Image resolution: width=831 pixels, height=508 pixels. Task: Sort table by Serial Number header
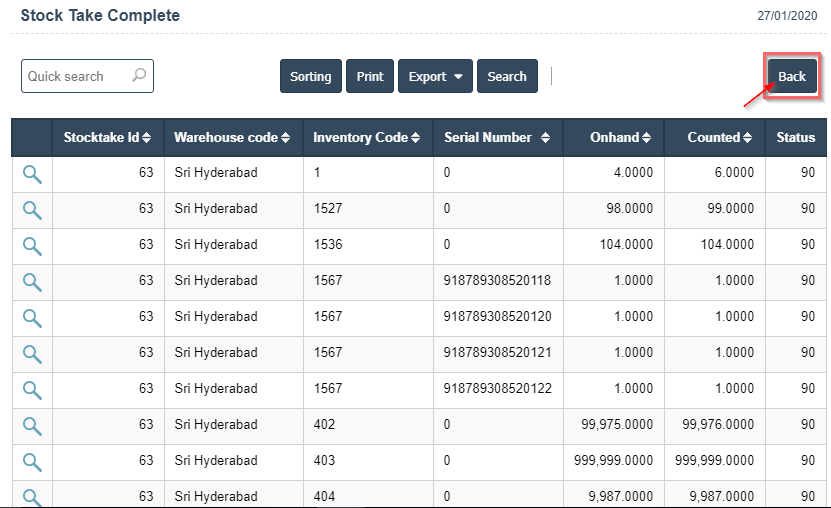497,138
